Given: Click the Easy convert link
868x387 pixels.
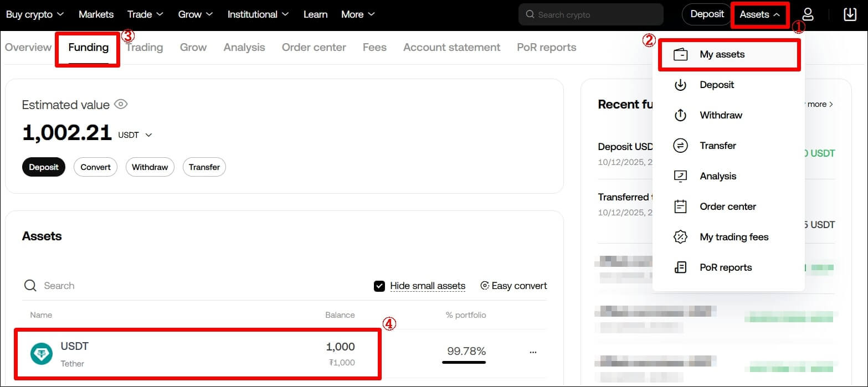Looking at the screenshot, I should pos(513,286).
